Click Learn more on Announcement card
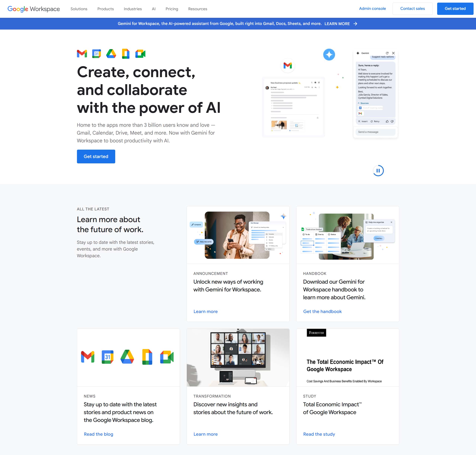The width and height of the screenshot is (476, 455). [x=205, y=311]
